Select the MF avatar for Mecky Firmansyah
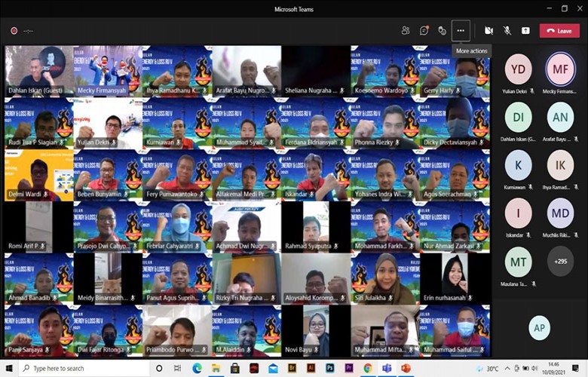The height and width of the screenshot is (377, 588). (x=560, y=69)
